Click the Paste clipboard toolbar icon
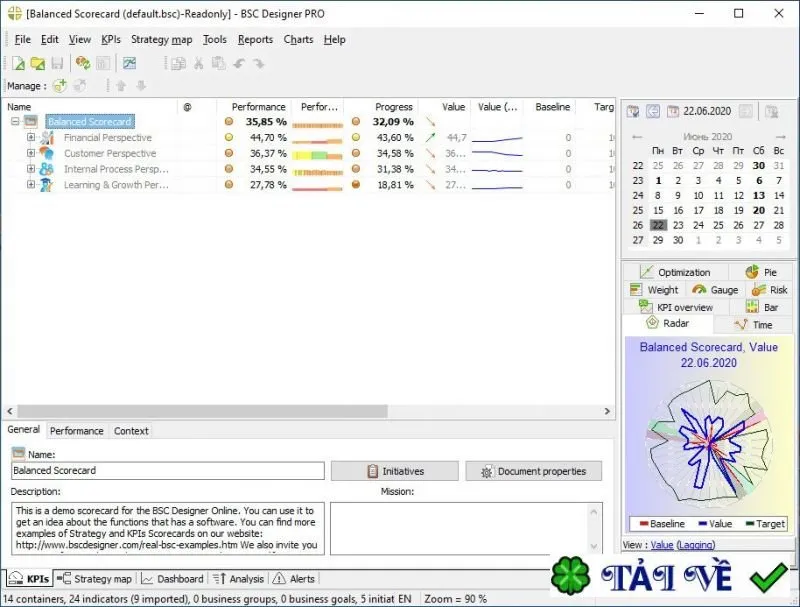The height and width of the screenshot is (607, 800). pos(219,63)
